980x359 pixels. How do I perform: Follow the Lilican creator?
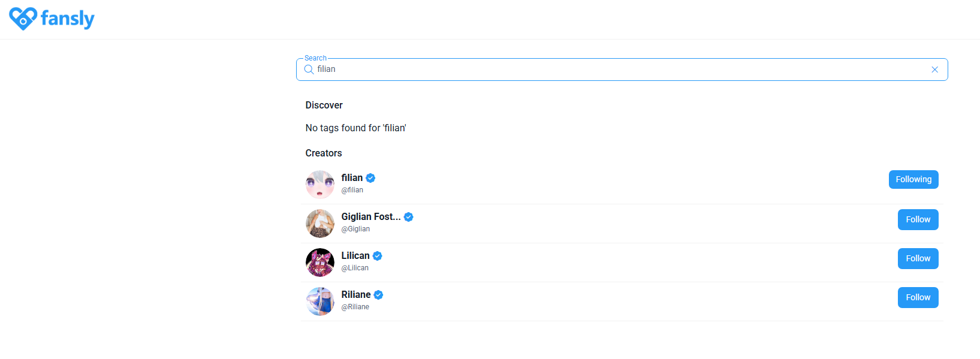pos(918,258)
